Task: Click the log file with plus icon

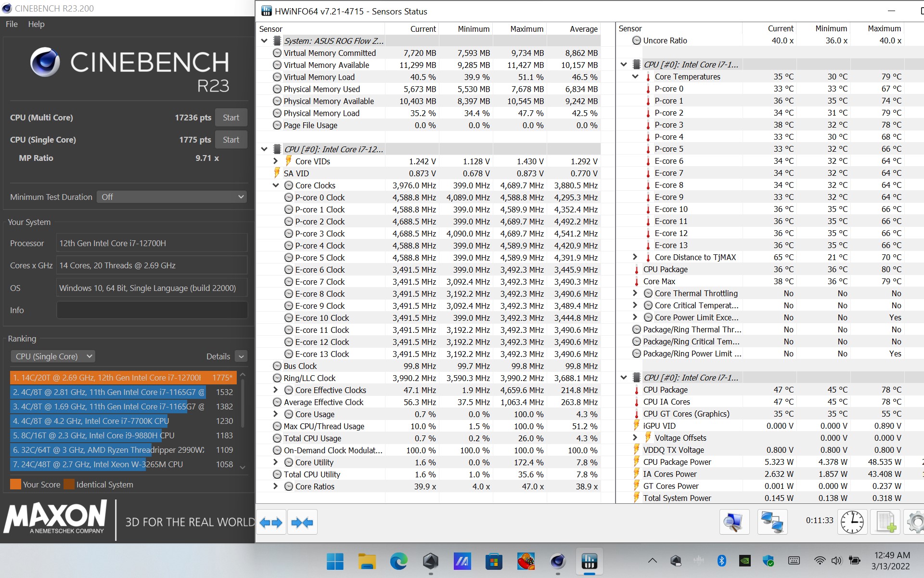Action: point(885,522)
